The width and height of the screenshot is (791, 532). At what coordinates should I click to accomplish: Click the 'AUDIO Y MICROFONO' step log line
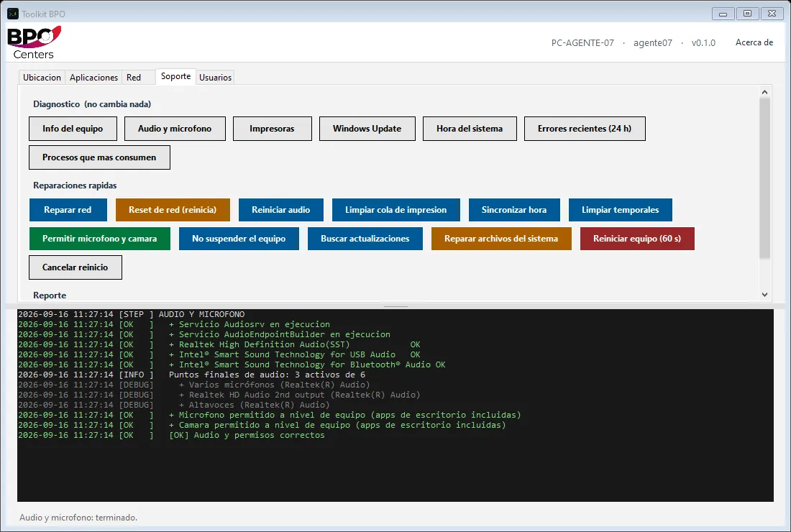(131, 314)
